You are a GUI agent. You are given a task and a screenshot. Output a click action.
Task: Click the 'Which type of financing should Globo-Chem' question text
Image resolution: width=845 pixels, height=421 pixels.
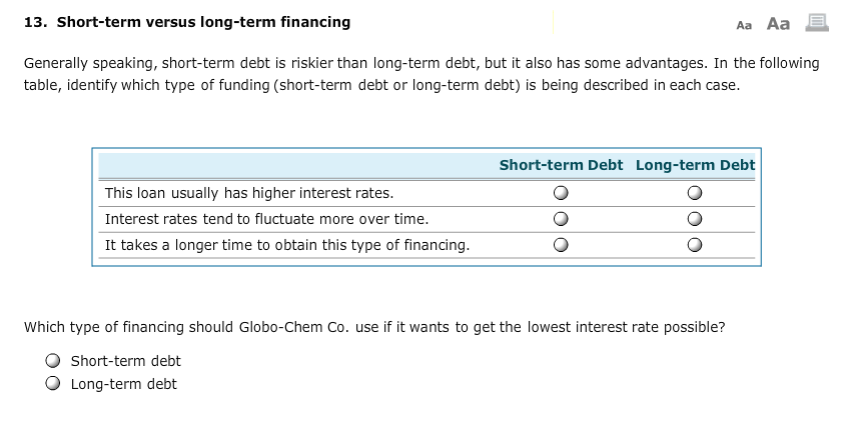coord(374,327)
